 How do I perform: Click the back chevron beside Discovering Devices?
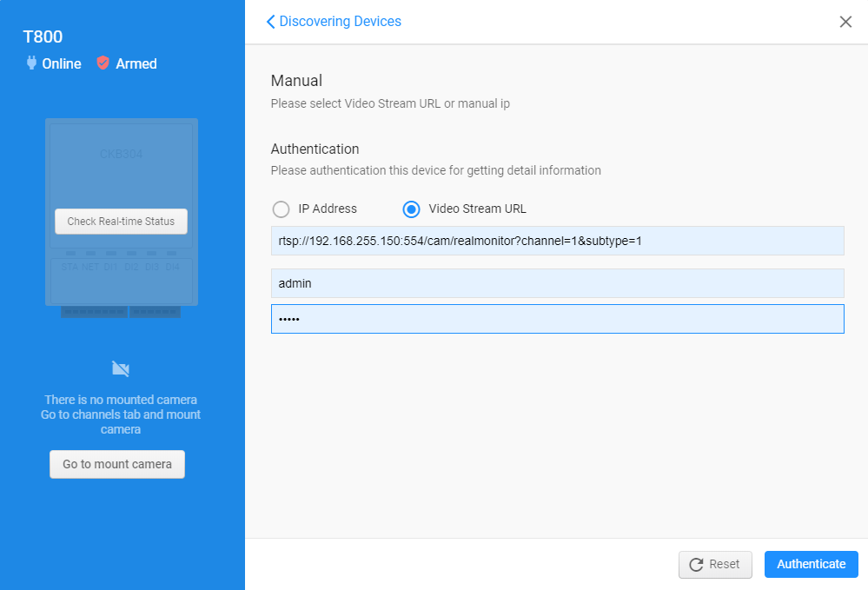tap(269, 21)
